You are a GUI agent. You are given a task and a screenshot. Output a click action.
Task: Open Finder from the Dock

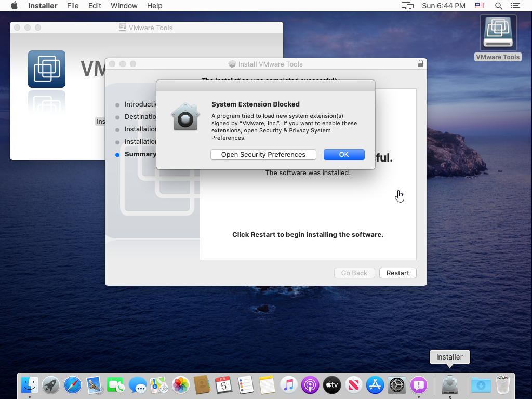point(29,385)
